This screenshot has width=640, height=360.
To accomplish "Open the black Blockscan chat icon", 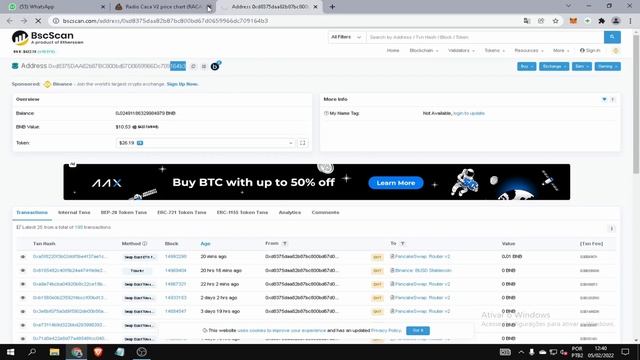I will 215,66.
